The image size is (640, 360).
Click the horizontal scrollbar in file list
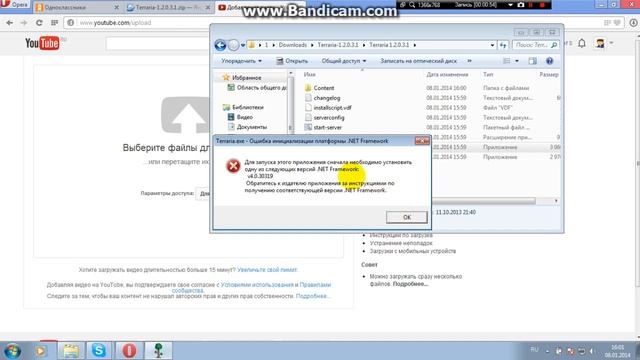(484, 201)
